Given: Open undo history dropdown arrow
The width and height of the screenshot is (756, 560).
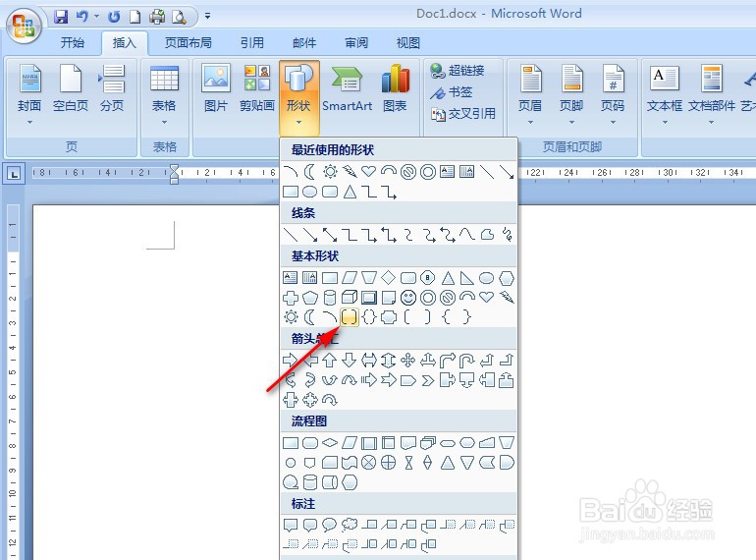Looking at the screenshot, I should click(97, 17).
